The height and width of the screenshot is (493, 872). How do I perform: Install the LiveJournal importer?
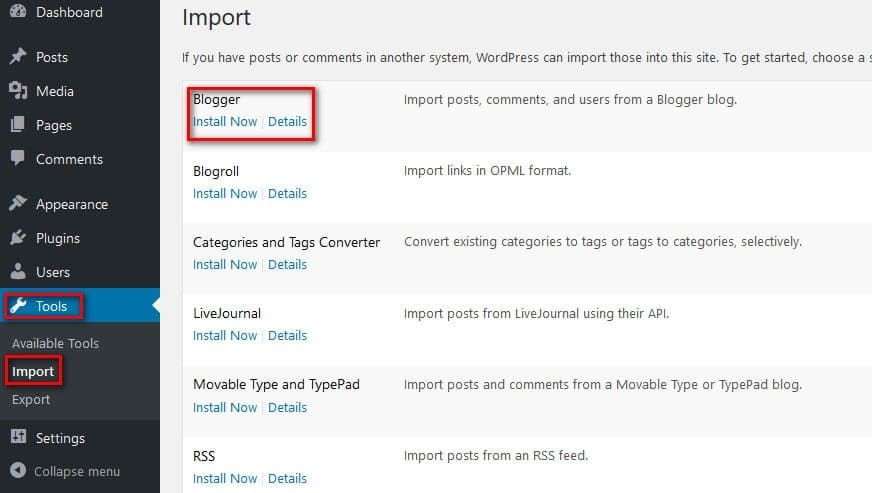[225, 336]
